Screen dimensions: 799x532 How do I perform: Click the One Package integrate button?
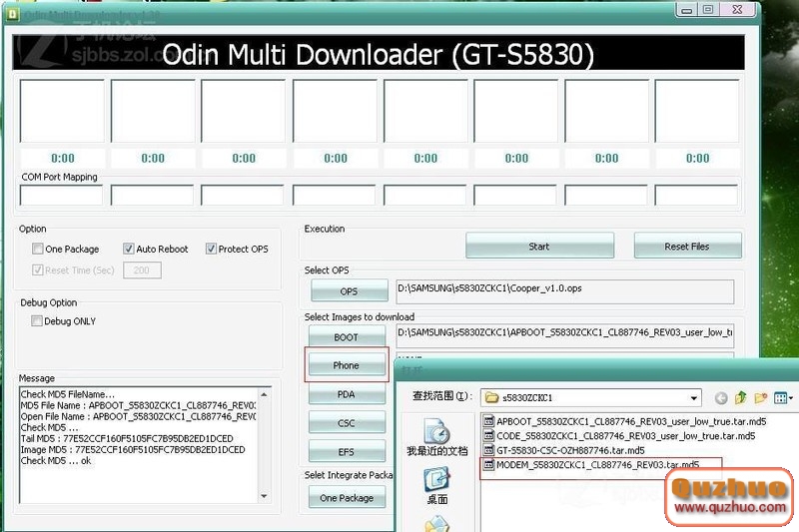[x=347, y=497]
